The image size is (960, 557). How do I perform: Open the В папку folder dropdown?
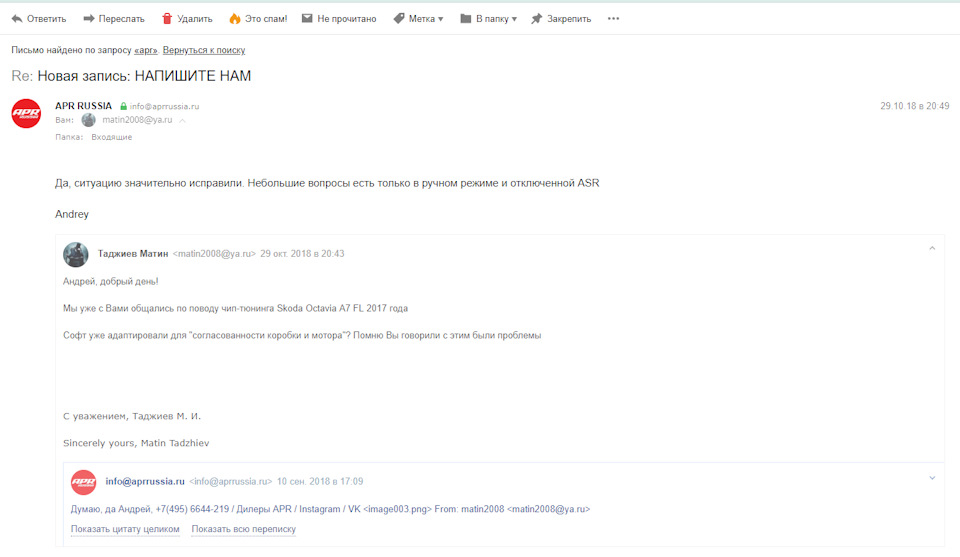click(489, 19)
